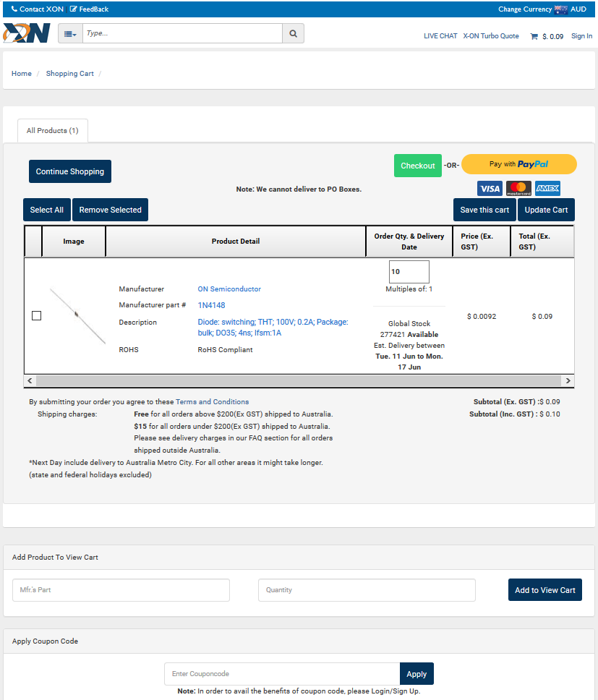
Task: Click the horizontal scrollbar right arrow
Action: click(x=568, y=380)
